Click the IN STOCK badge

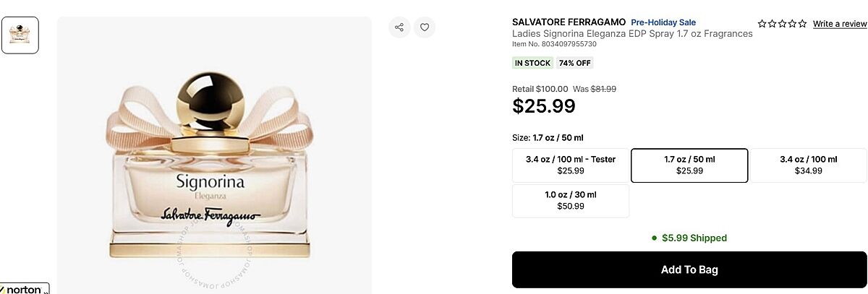532,63
